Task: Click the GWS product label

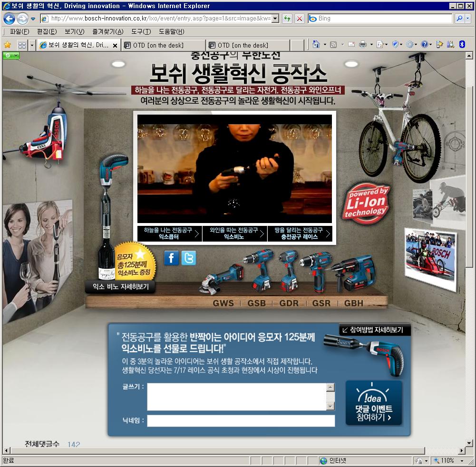Action: pyautogui.click(x=223, y=303)
